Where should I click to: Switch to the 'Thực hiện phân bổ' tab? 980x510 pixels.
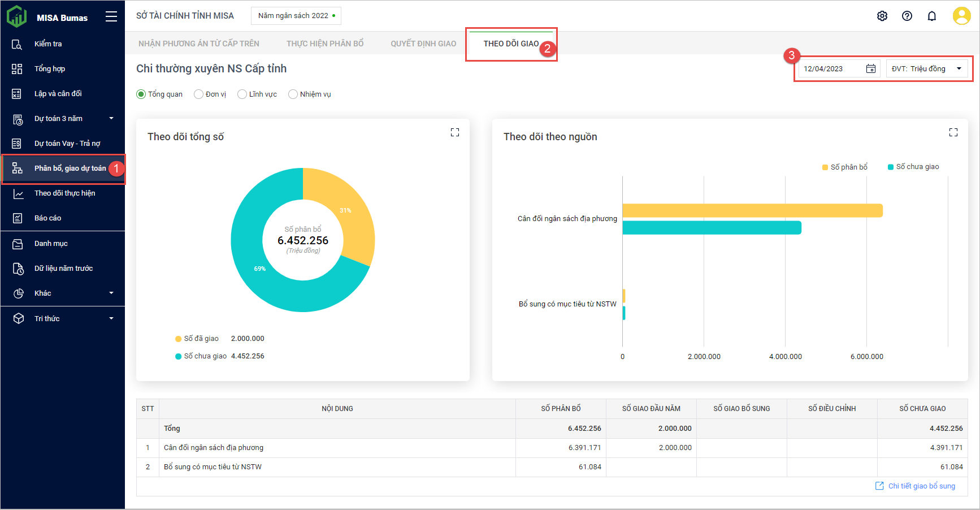324,44
